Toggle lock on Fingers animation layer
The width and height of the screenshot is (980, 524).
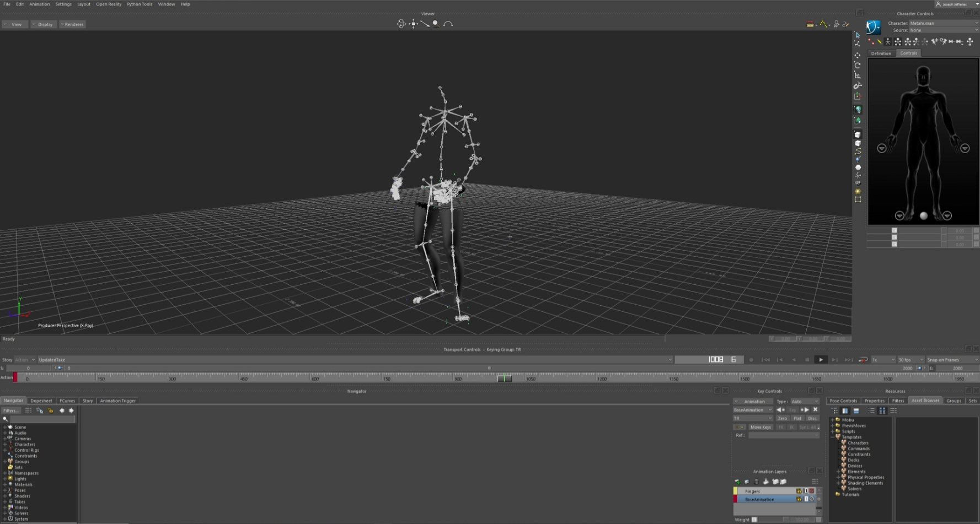(x=799, y=491)
